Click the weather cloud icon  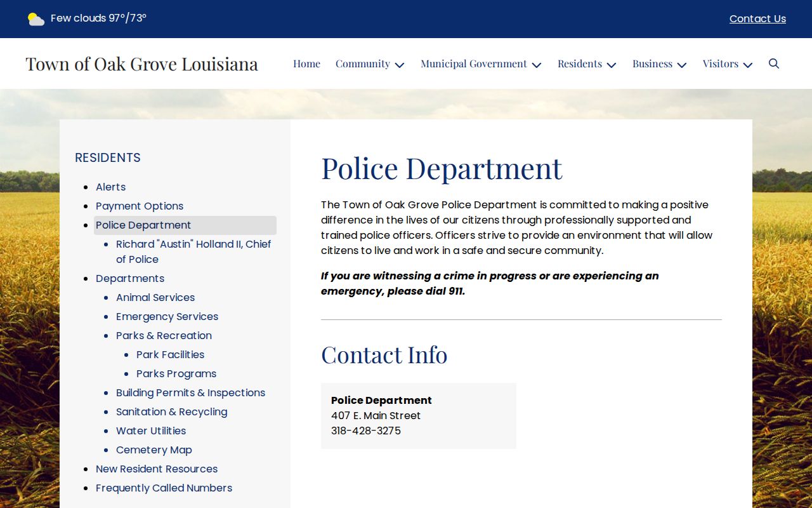click(36, 19)
